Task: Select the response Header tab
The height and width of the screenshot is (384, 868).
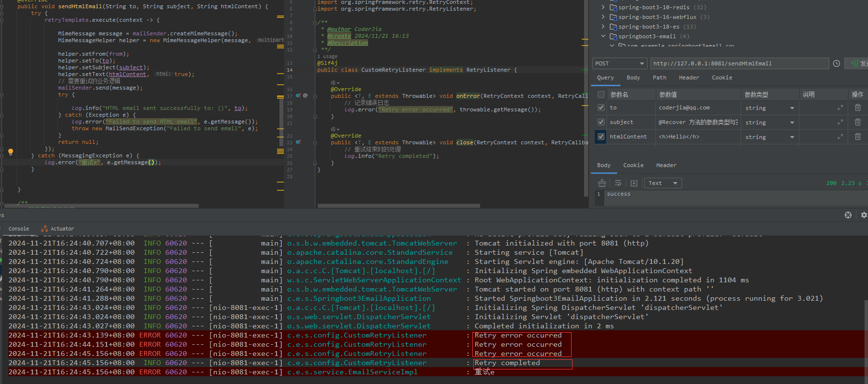Action: 666,165
